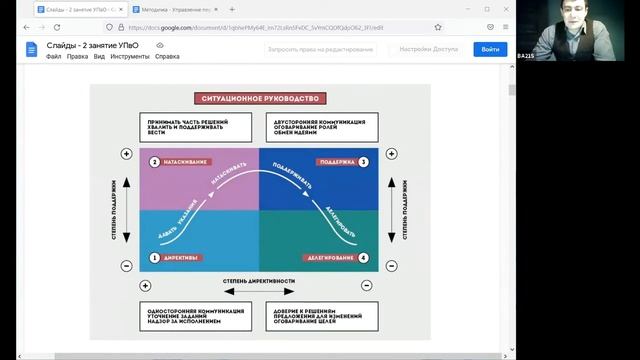Open the Справка menu
The width and height of the screenshot is (640, 360).
coord(167,56)
